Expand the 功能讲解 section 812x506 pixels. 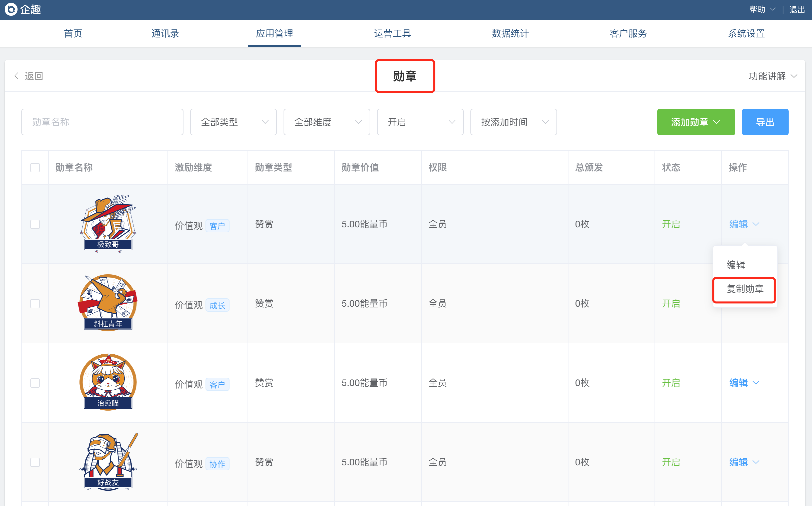click(x=773, y=76)
